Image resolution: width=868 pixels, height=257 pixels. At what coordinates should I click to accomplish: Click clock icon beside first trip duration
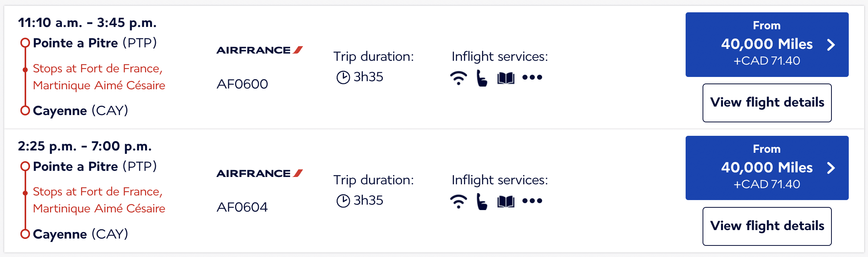[x=343, y=77]
